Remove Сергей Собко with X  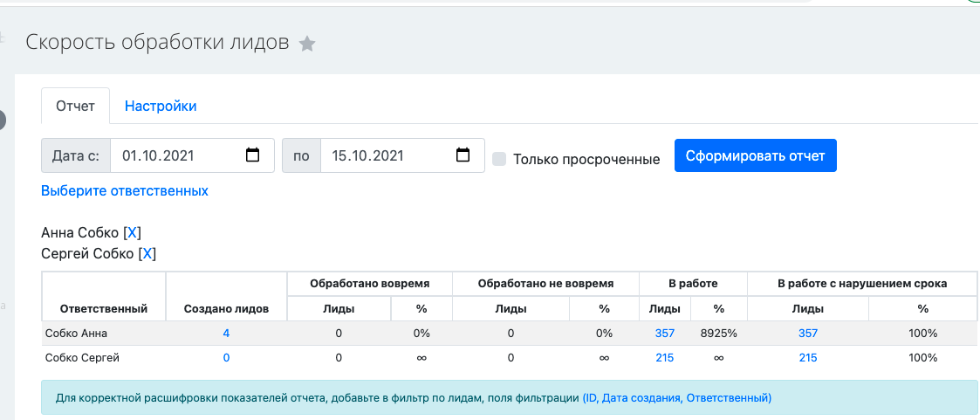[147, 253]
